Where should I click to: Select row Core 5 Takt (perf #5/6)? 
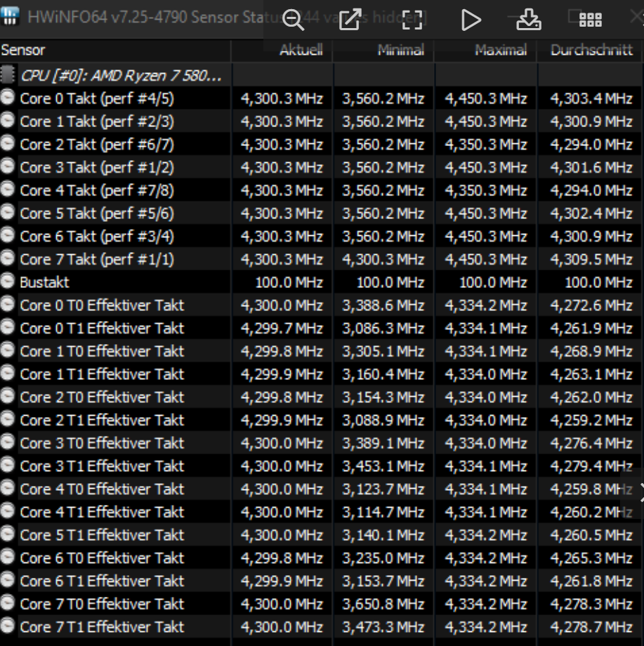[x=322, y=213]
